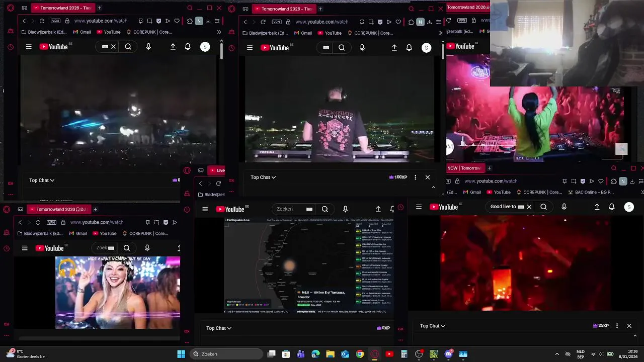Open notifications bell in red club video window
Viewport: 644px width, 362px height.
(612, 207)
